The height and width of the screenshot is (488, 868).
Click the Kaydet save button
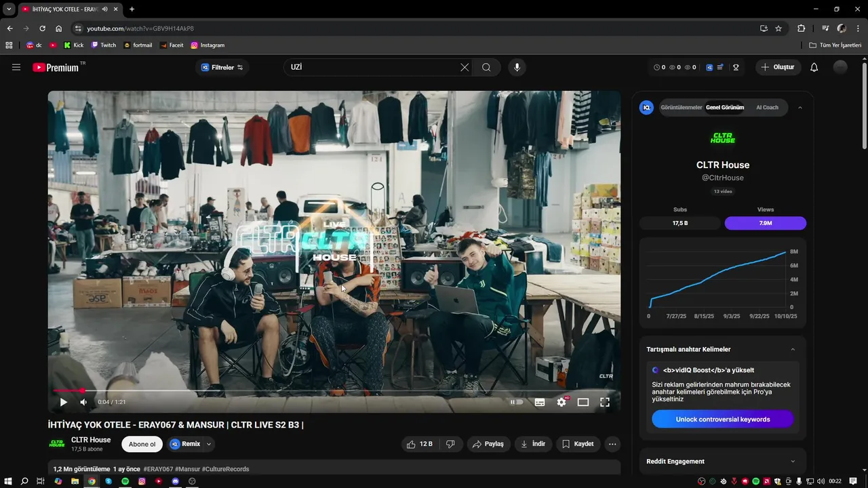[x=578, y=444]
